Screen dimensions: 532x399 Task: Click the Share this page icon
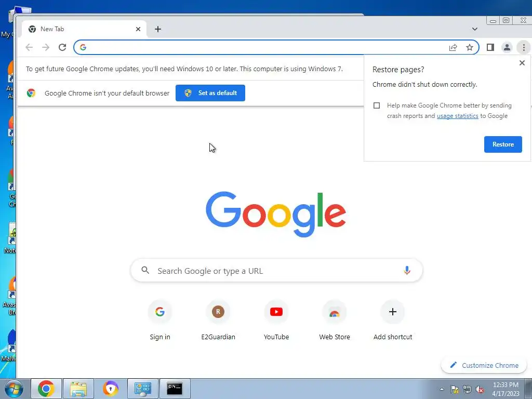tap(453, 47)
